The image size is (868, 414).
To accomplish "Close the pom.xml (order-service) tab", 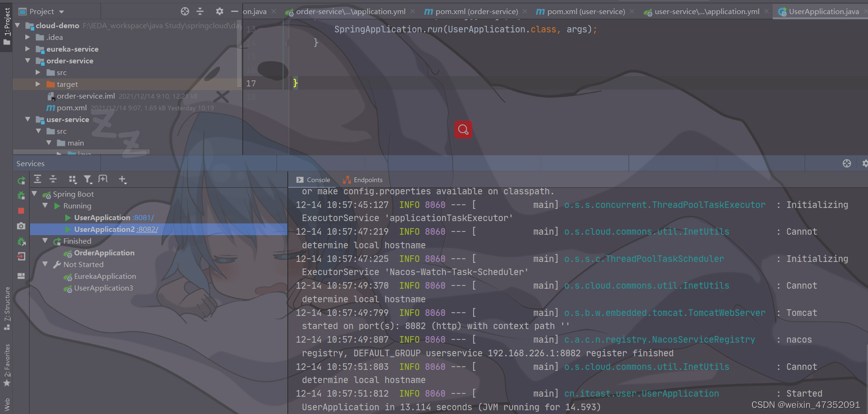I will 525,11.
